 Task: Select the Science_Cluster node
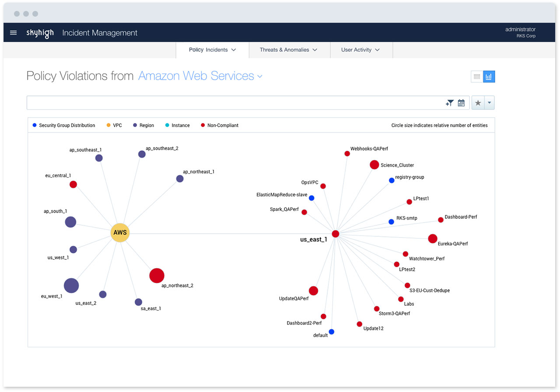tap(374, 164)
